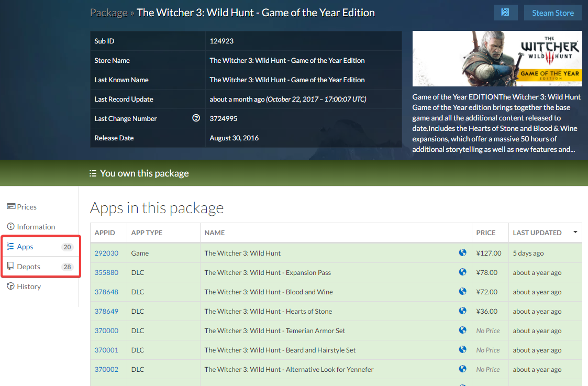Click the Prices card icon in sidebar
The width and height of the screenshot is (588, 386).
point(11,206)
